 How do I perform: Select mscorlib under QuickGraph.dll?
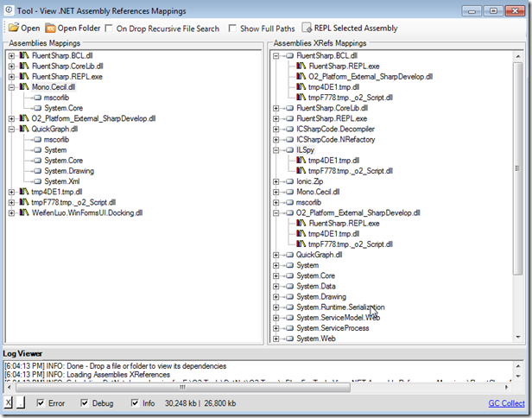56,139
